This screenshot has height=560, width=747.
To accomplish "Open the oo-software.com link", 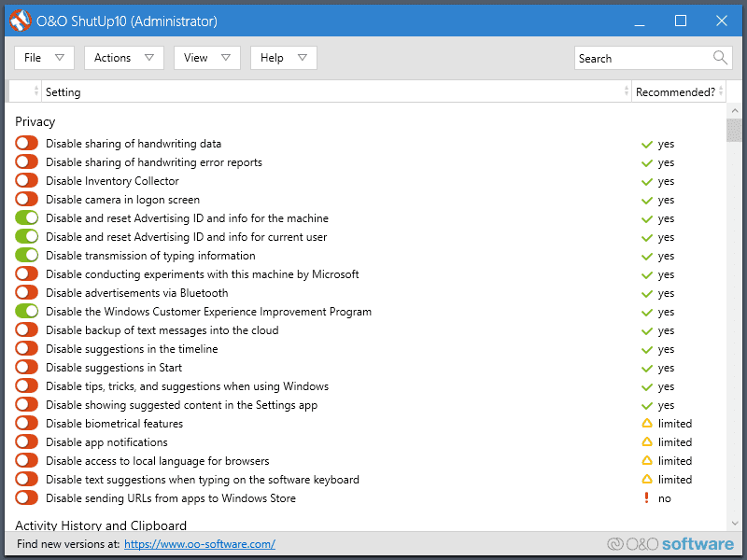I will click(x=200, y=544).
